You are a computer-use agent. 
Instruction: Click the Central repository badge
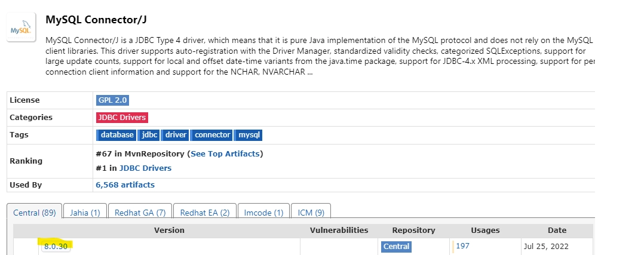point(396,246)
